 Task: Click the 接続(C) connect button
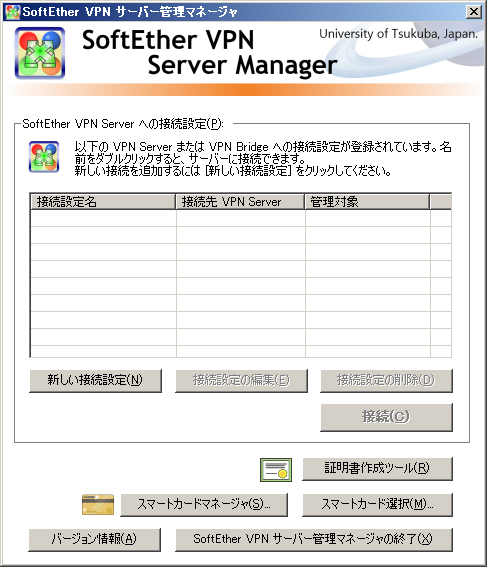click(x=386, y=417)
